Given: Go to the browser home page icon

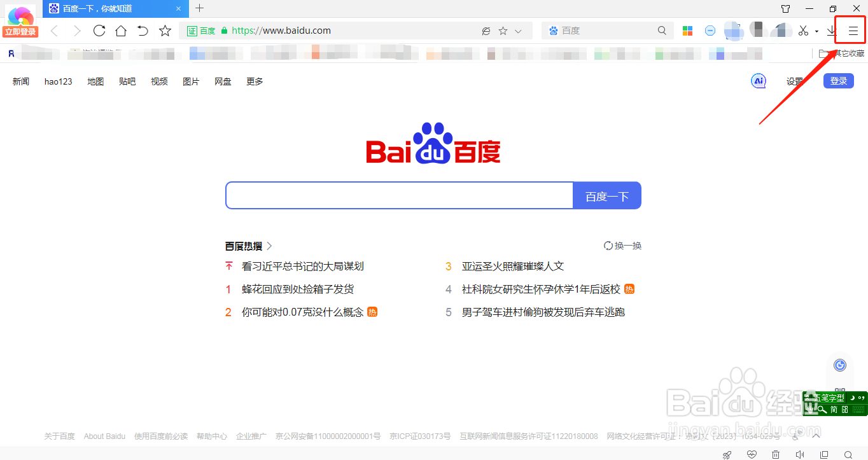Looking at the screenshot, I should (x=121, y=31).
